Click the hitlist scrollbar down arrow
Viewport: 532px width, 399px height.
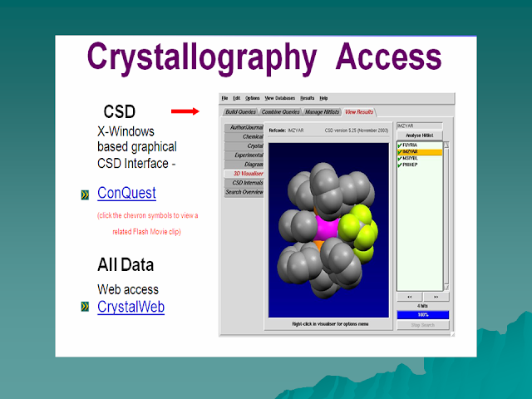(446, 288)
